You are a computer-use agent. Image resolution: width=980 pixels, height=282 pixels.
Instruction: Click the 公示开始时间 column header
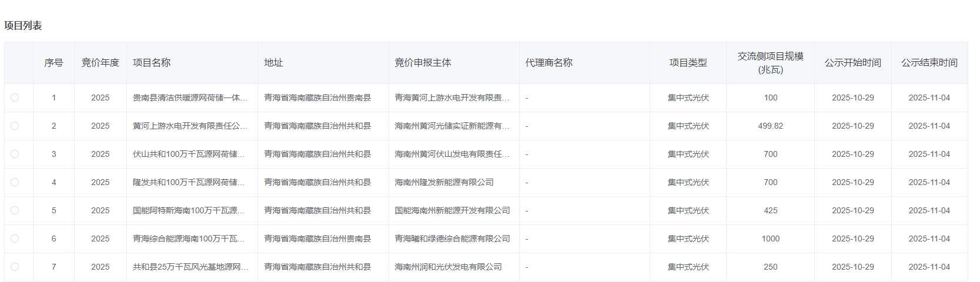click(852, 63)
